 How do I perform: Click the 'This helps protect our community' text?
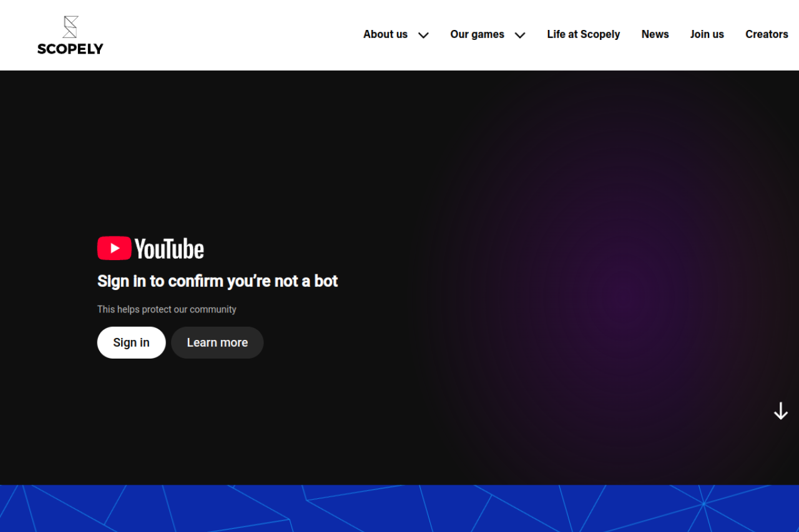167,309
